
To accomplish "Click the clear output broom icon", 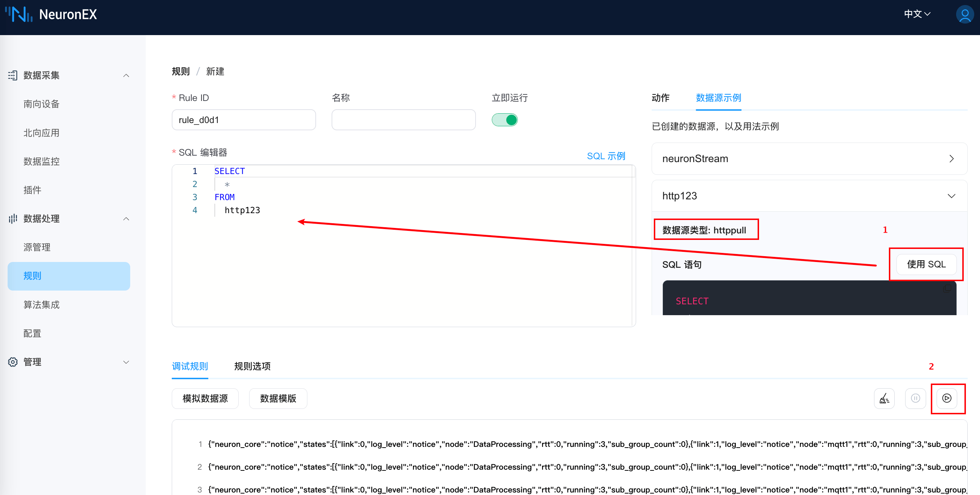I will [x=884, y=398].
